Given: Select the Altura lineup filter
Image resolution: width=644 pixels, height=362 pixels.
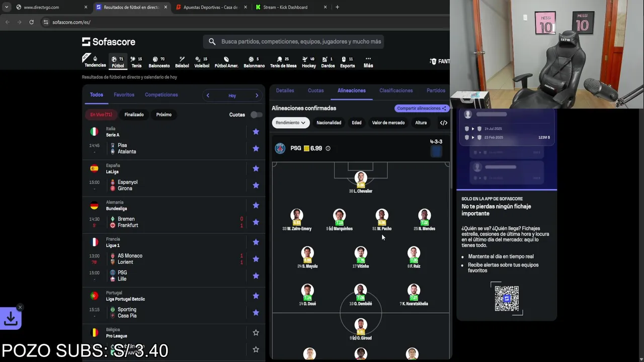Looking at the screenshot, I should (421, 123).
